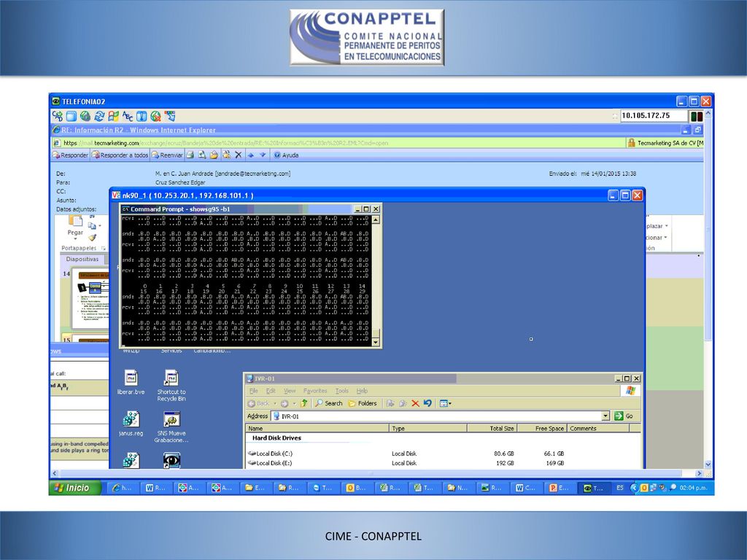Screen dimensions: 747x560
Task: Click the ABC custom keys icon in TELEFONIA02
Action: pos(127,116)
